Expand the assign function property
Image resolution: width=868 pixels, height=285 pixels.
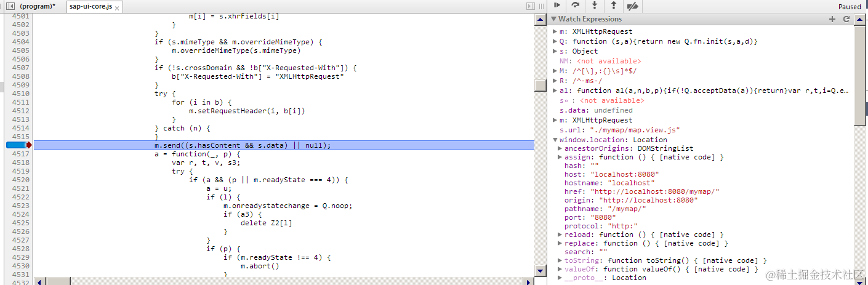[560, 157]
